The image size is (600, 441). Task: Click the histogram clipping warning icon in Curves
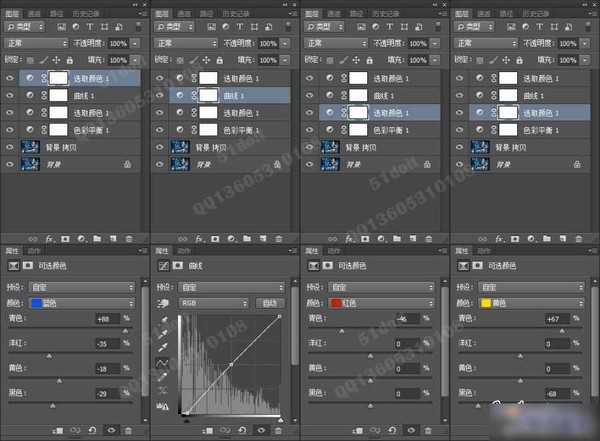[x=162, y=406]
